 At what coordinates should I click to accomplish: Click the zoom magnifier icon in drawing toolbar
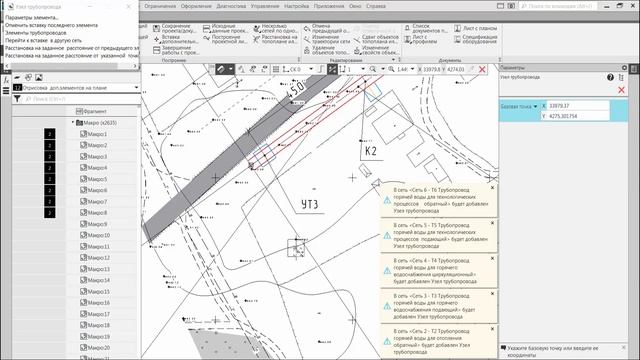373,69
